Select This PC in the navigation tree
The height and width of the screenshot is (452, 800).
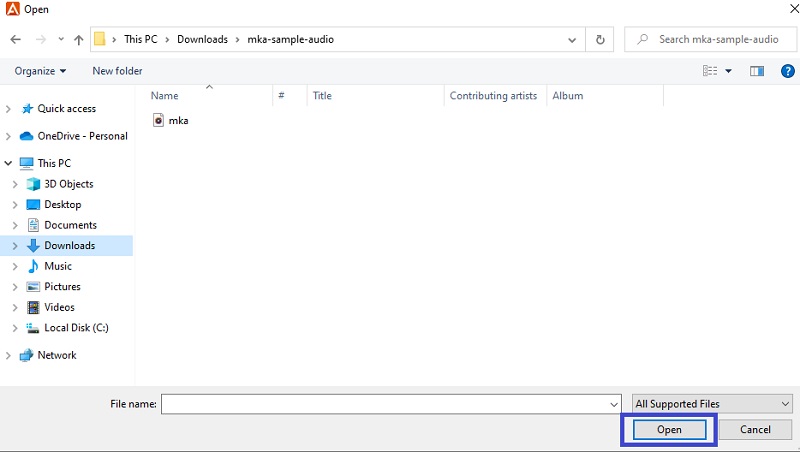coord(54,163)
